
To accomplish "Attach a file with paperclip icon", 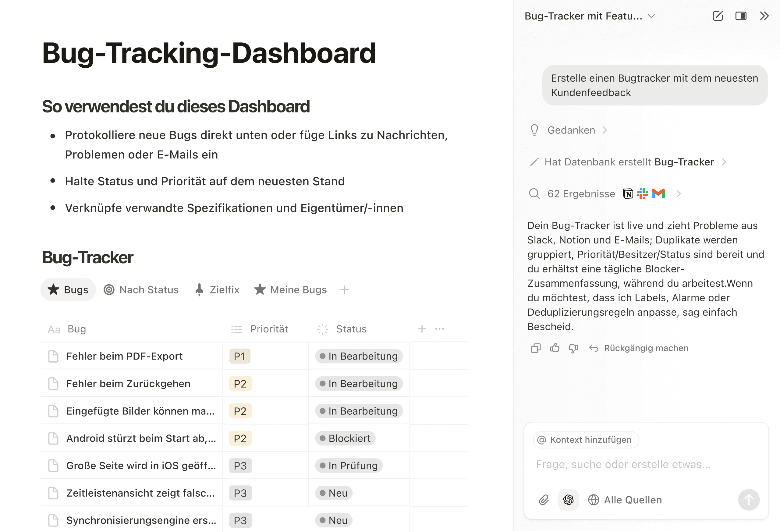I will (x=544, y=500).
